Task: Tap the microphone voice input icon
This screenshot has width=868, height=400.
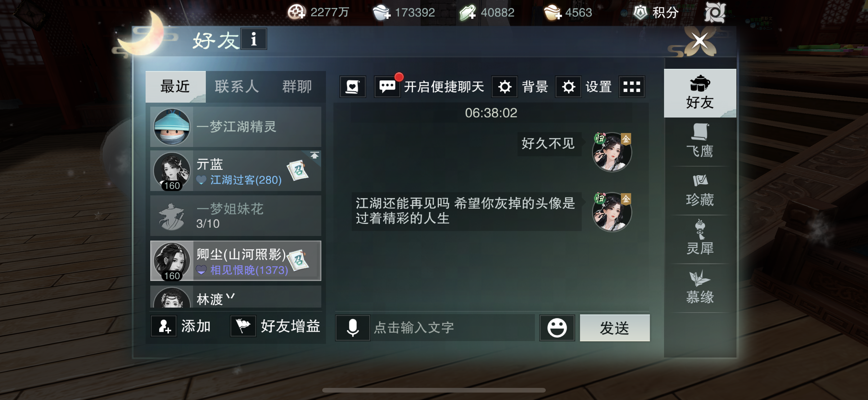Action: [352, 327]
